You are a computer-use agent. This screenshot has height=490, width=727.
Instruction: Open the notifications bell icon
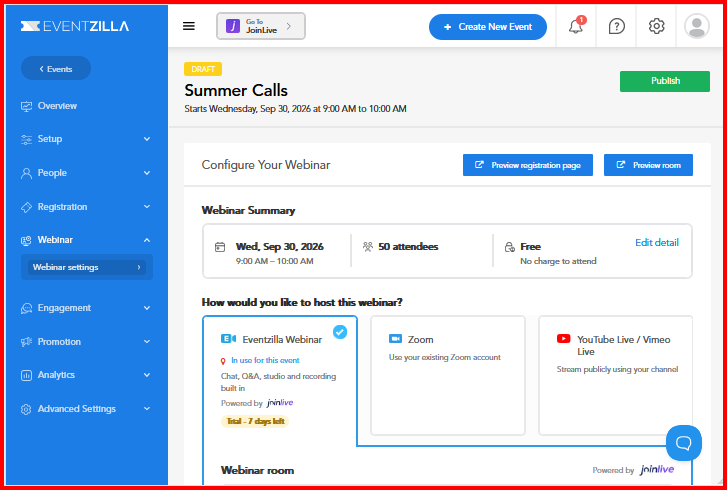(x=576, y=26)
